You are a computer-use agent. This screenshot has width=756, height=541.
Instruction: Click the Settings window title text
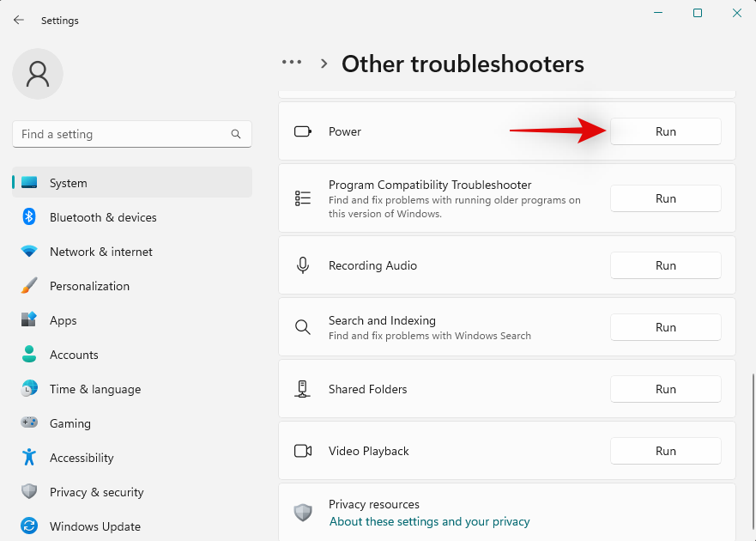[60, 21]
